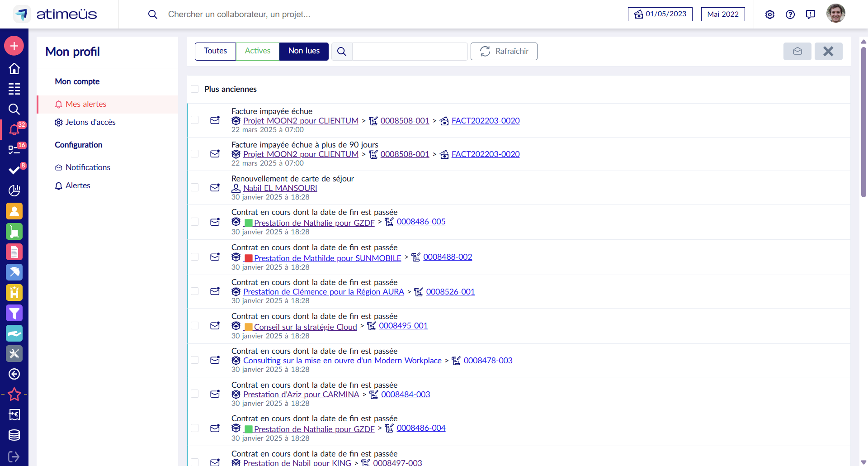Click the logout icon at sidebar bottom
The image size is (868, 466).
coord(14,456)
